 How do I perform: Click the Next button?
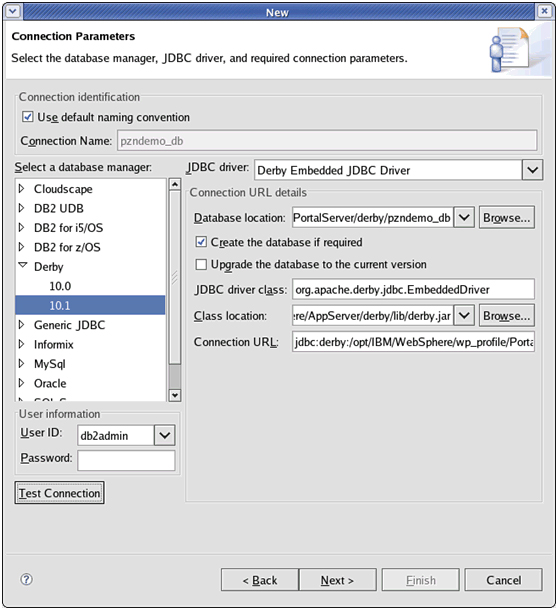[337, 580]
